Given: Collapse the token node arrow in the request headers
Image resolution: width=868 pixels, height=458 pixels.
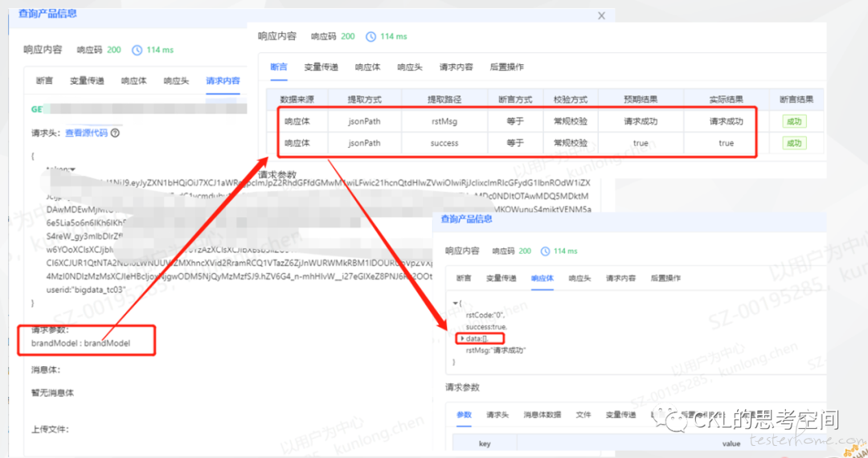Looking at the screenshot, I should coord(72,170).
